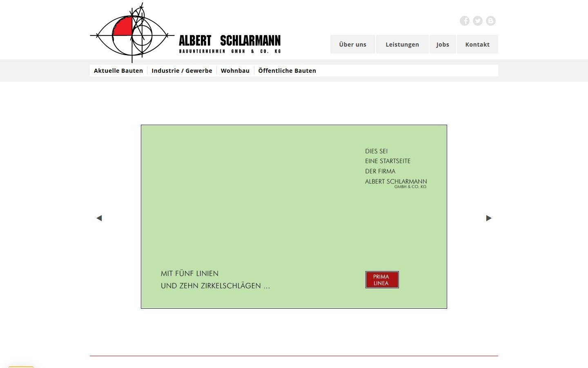Open the Blogger icon in the header
The height and width of the screenshot is (368, 588).
coord(491,20)
